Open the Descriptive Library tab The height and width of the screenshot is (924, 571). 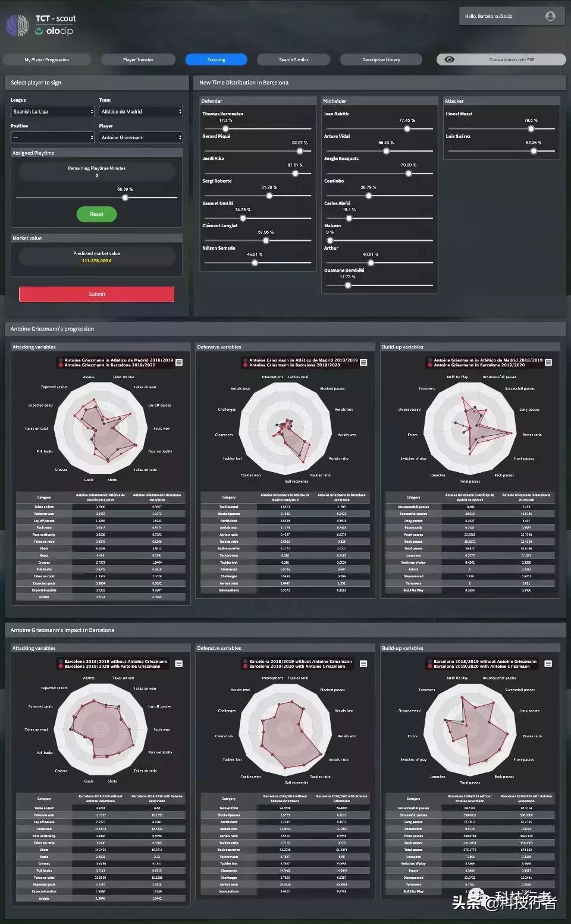point(381,59)
